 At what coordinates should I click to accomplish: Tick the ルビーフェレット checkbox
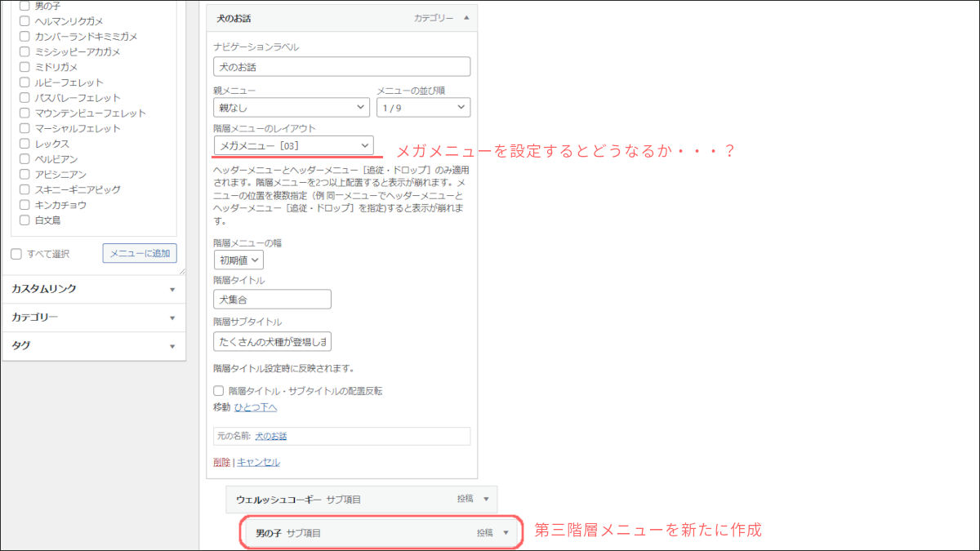[24, 82]
